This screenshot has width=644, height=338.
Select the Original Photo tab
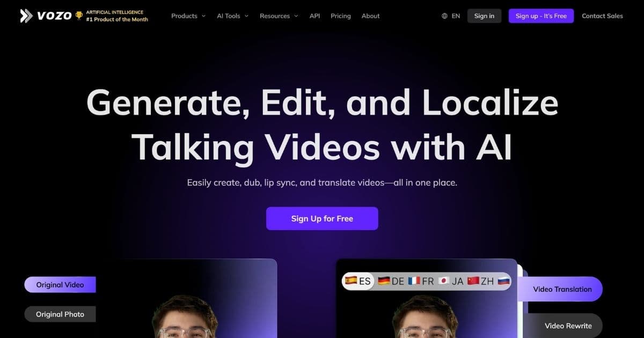click(60, 314)
